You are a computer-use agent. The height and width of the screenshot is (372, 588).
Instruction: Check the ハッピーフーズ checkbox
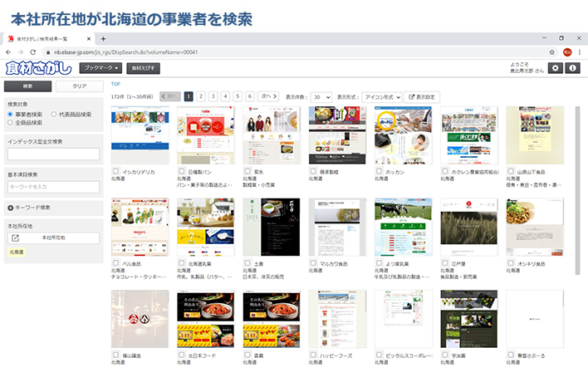click(x=313, y=355)
